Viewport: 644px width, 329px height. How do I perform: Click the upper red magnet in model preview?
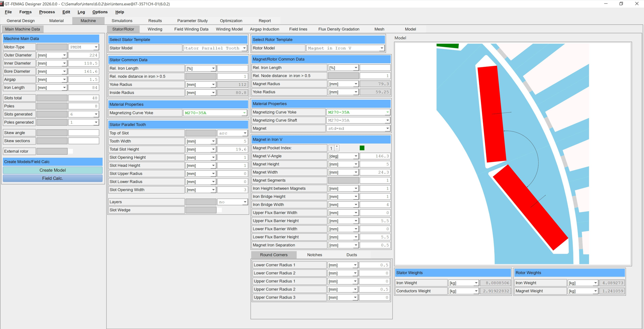pos(491,113)
